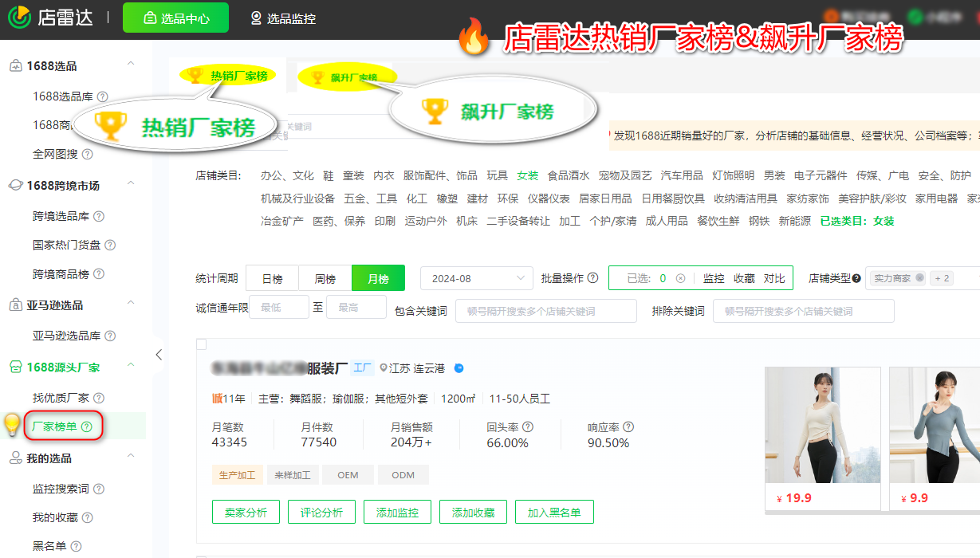The height and width of the screenshot is (558, 980).
Task: Show help tooltip for 我的收藏
Action: [88, 517]
